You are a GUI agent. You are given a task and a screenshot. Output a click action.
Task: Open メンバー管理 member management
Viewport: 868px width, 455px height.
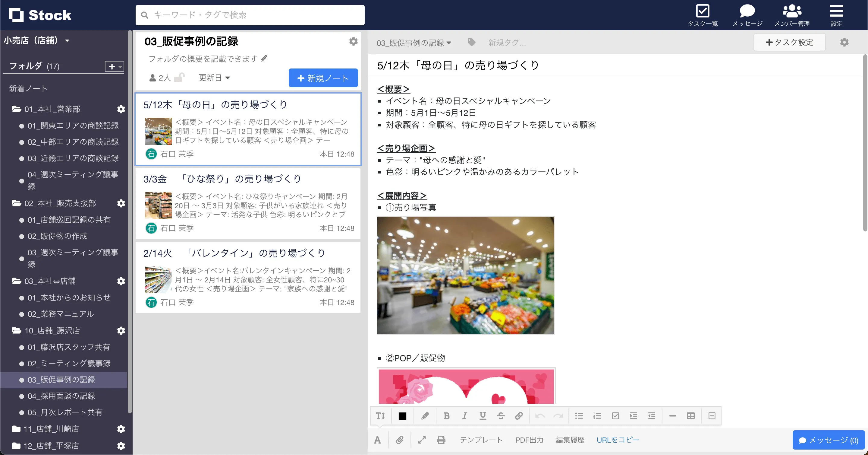click(793, 14)
